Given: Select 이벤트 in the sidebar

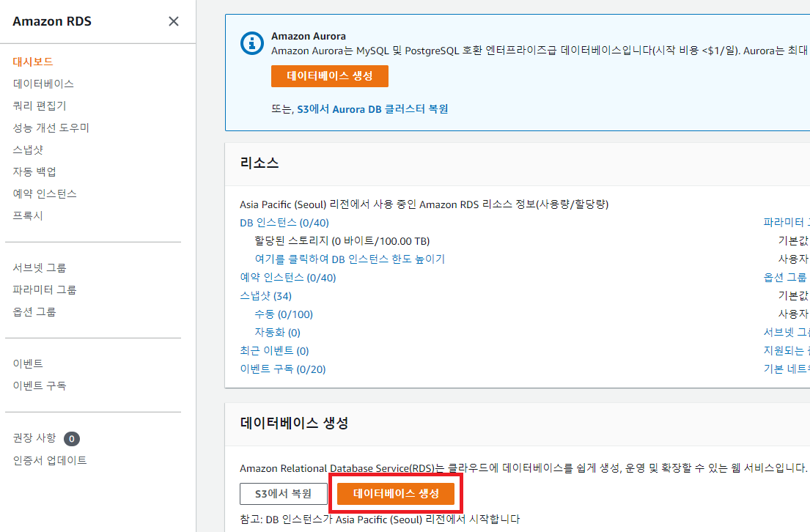Looking at the screenshot, I should click(28, 363).
